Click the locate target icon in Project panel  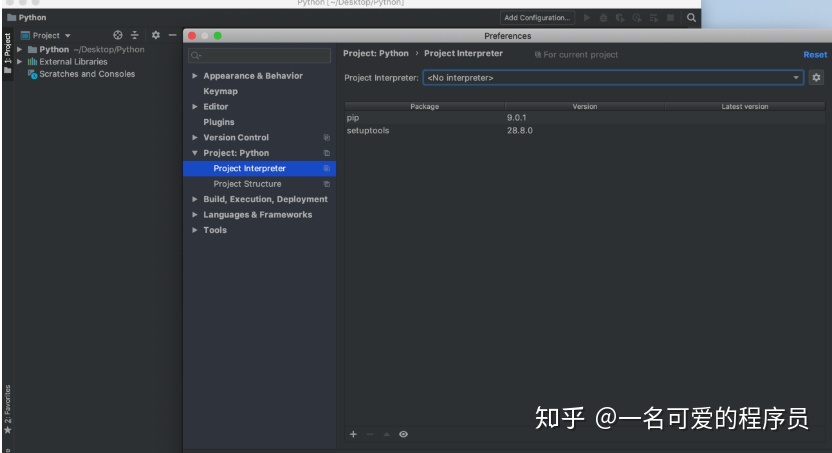click(x=118, y=35)
